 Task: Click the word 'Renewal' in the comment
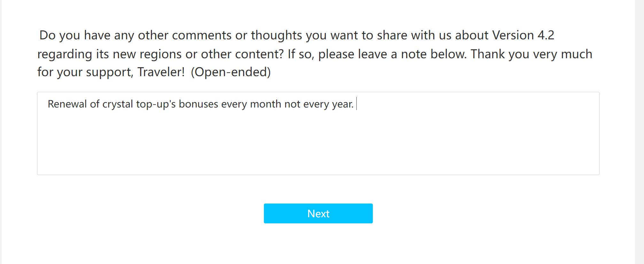[x=67, y=104]
